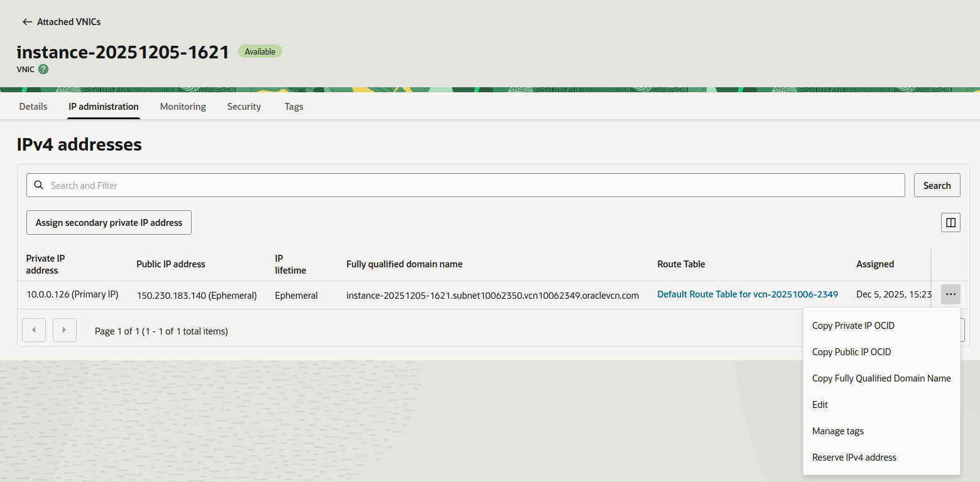Click Assign secondary private IP address
Screen dimensions: 980x482
109,223
